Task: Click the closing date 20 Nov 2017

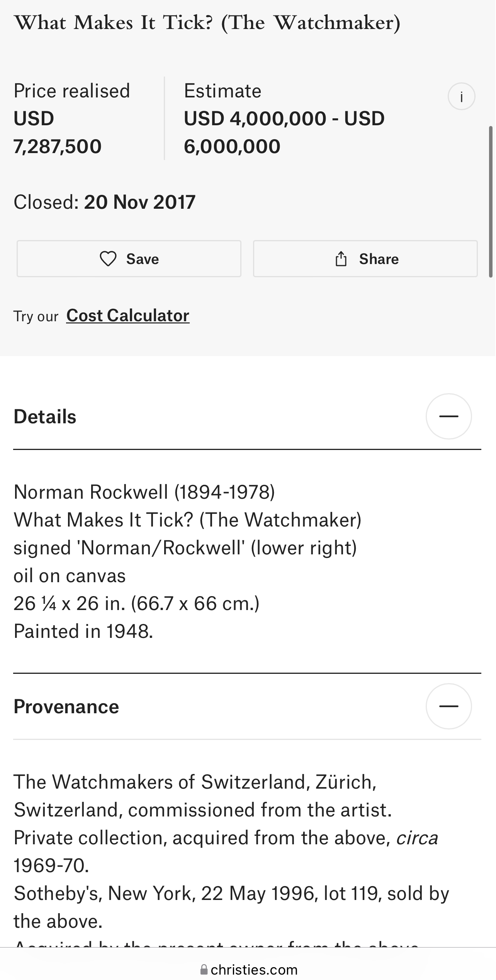Action: coord(140,202)
